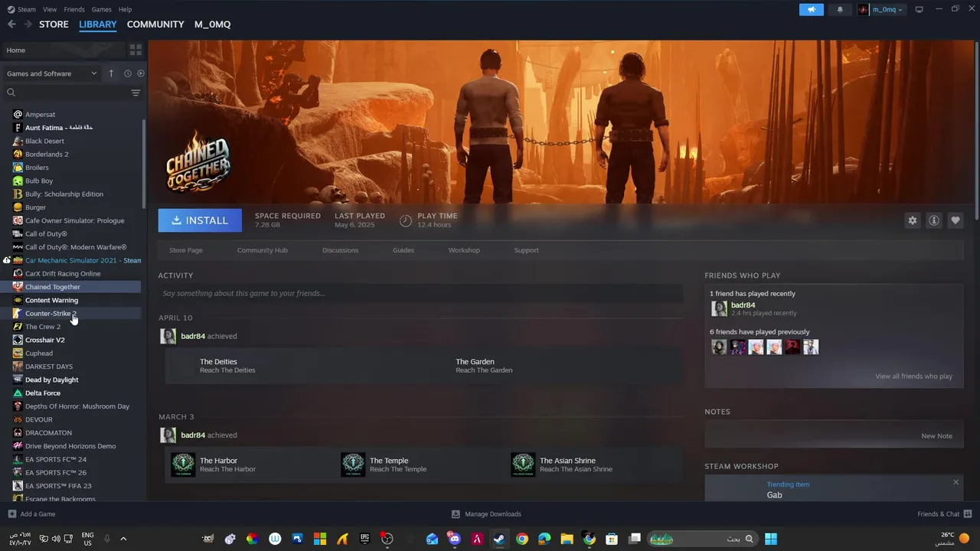Click the INSTALL button
The height and width of the screenshot is (551, 980).
point(200,220)
